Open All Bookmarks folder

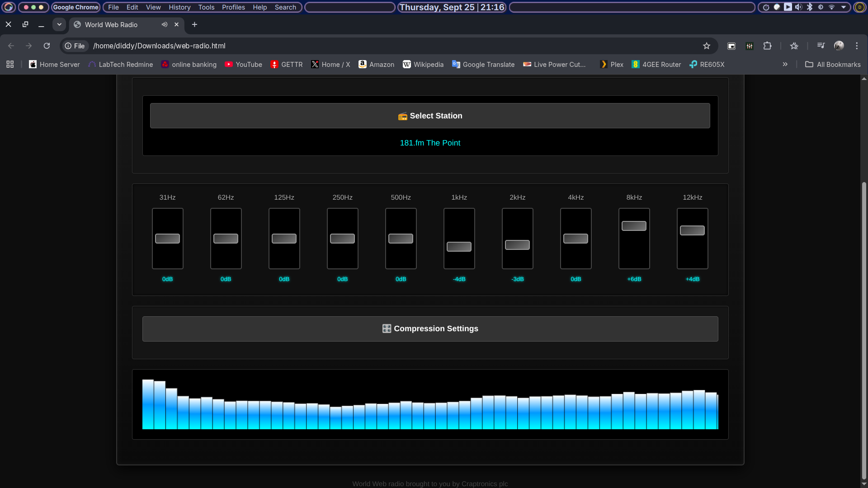833,64
